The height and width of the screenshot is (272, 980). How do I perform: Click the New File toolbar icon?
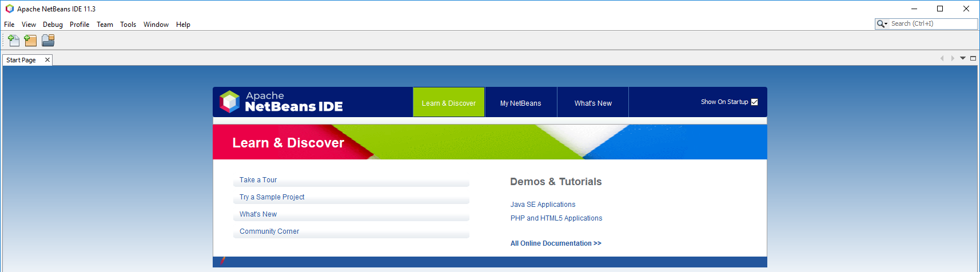click(x=14, y=40)
